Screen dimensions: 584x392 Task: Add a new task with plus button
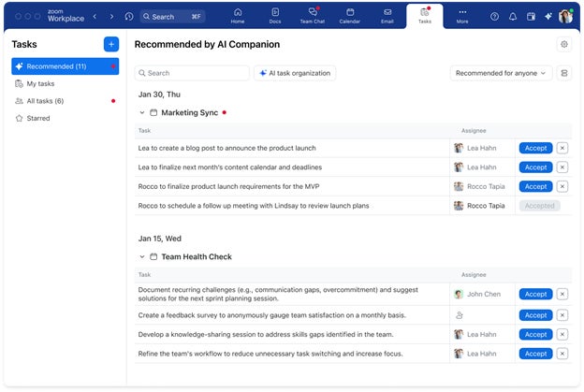tap(111, 44)
